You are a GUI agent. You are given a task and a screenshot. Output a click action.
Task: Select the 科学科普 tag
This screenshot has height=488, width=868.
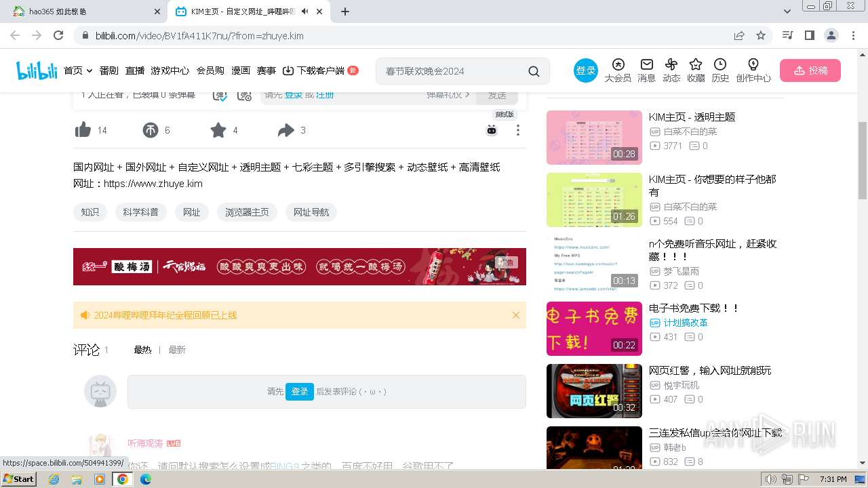(141, 212)
